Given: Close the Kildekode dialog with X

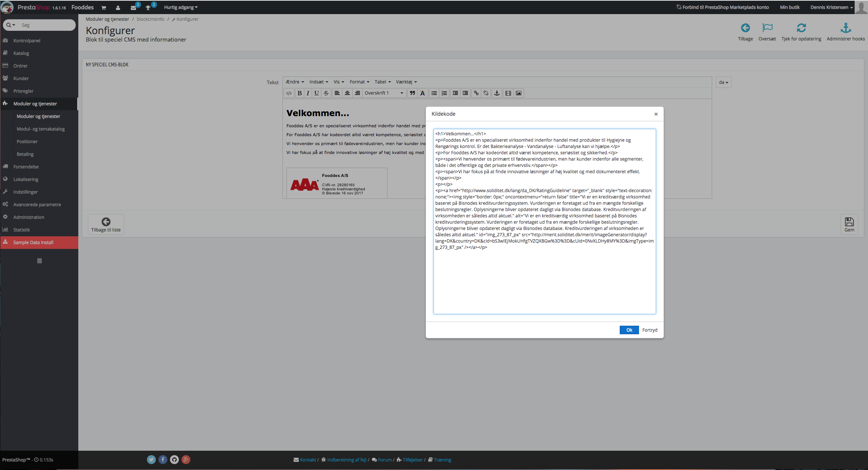Looking at the screenshot, I should (656, 114).
